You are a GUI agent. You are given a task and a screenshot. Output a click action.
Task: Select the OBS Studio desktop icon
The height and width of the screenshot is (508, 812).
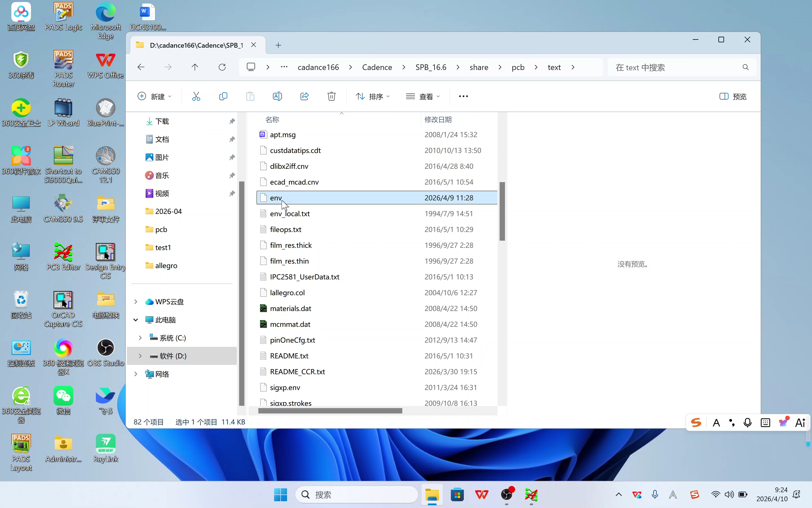pos(106,353)
